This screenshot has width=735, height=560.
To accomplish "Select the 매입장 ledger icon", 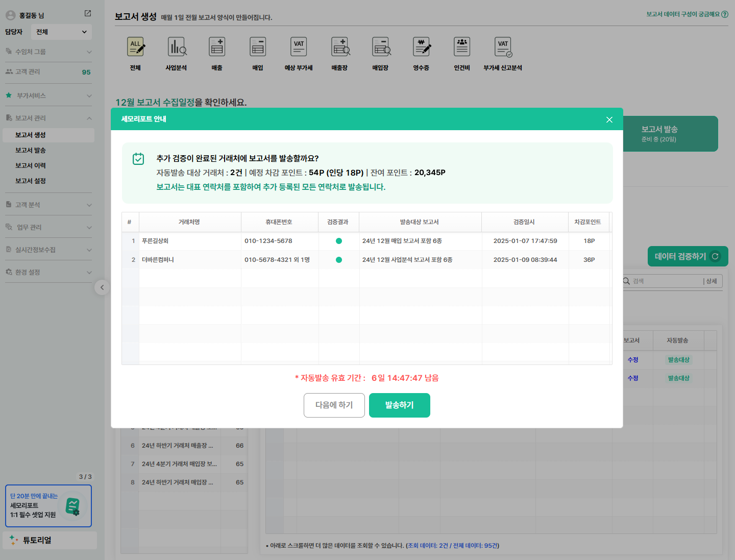I will pos(380,47).
